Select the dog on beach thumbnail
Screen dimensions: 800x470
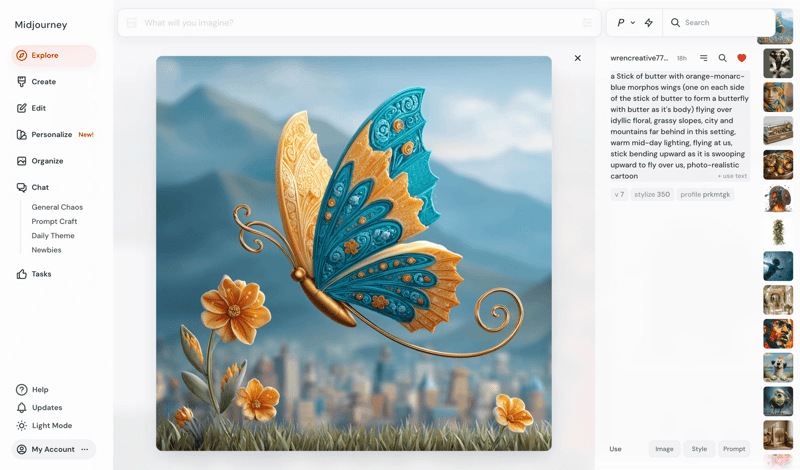tap(778, 367)
